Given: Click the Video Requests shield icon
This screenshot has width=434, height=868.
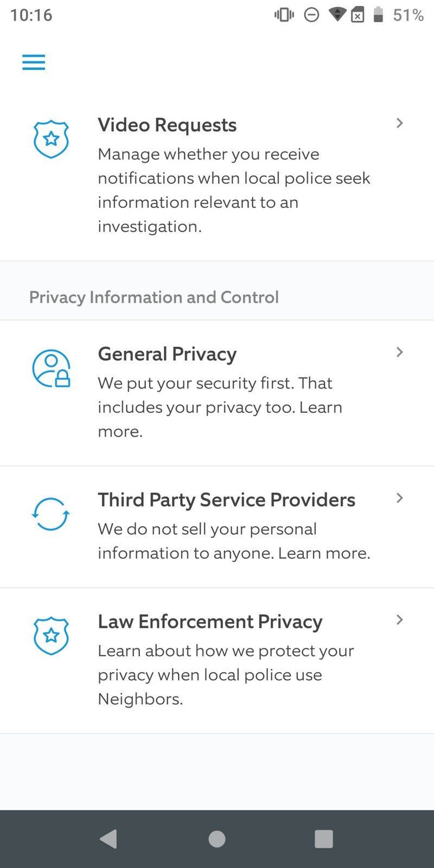Looking at the screenshot, I should (x=50, y=139).
